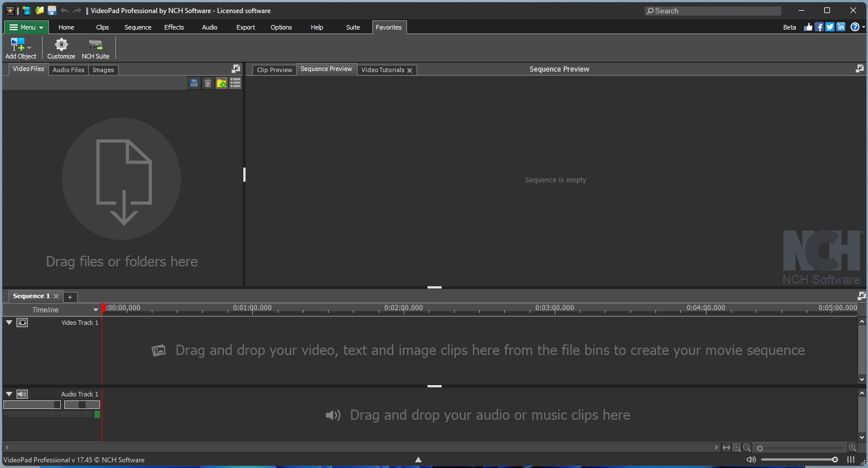Open the audio mixer icon in status bar
This screenshot has height=468, width=868.
click(x=851, y=459)
